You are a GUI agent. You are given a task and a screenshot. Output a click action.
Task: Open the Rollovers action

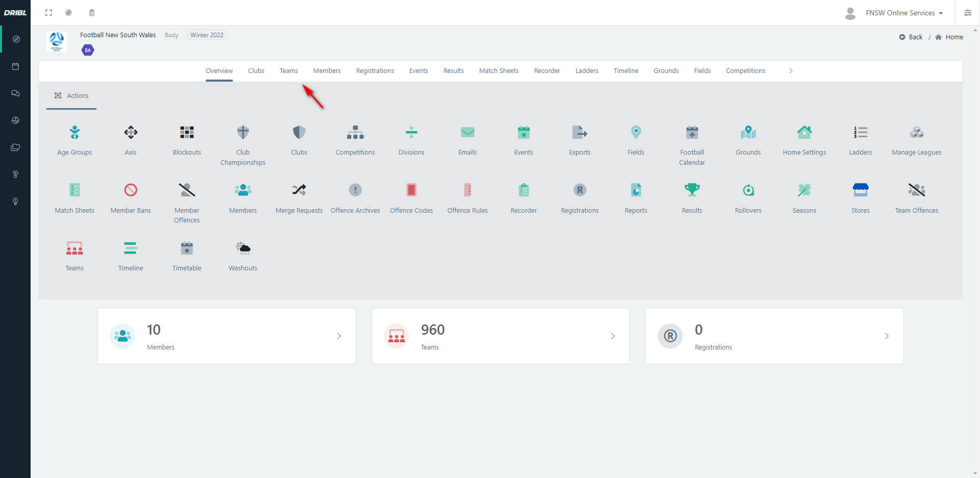click(x=748, y=197)
